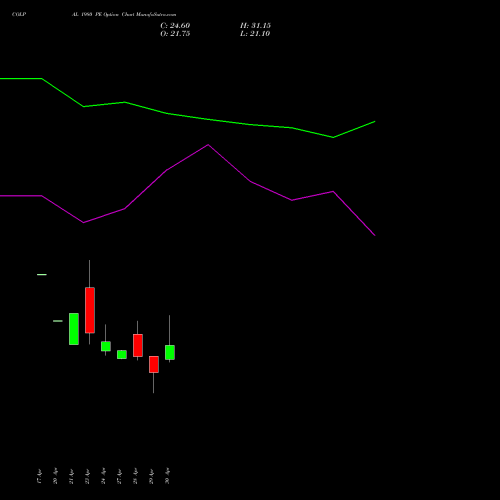Click the close price value C: 24.60
The height and width of the screenshot is (500, 500).
(175, 26)
